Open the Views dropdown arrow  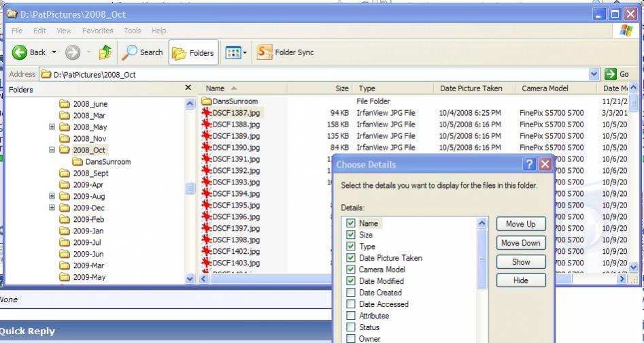(x=245, y=52)
